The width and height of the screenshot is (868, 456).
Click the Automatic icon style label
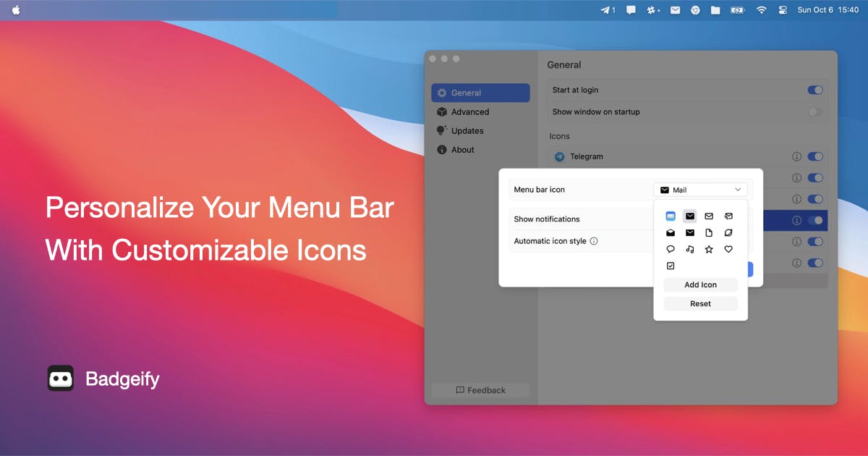(550, 241)
